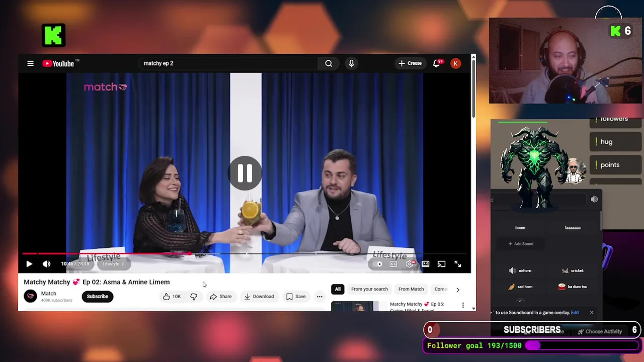Open YouTube notifications bell
Viewport: 644px width, 362px height.
pos(436,63)
